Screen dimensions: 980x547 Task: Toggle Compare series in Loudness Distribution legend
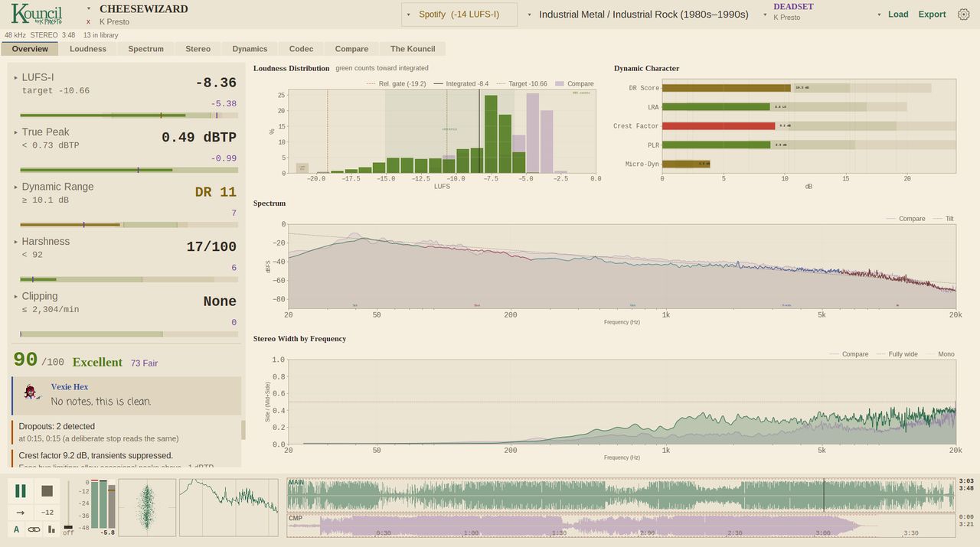pos(574,84)
